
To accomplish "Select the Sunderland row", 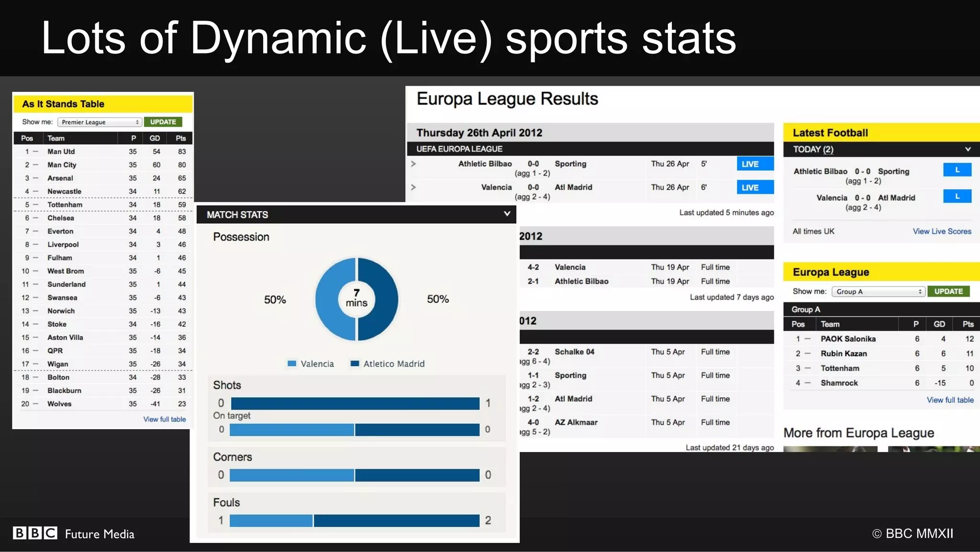I will (x=103, y=284).
